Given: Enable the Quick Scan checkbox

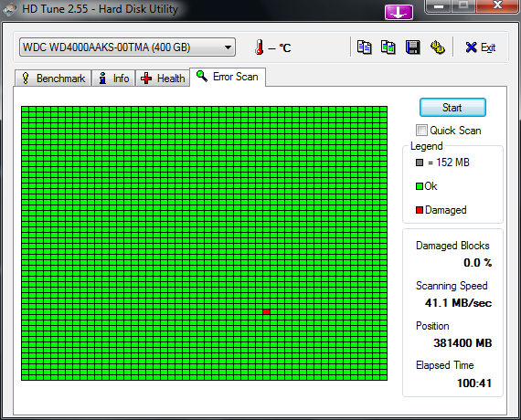Looking at the screenshot, I should (421, 131).
